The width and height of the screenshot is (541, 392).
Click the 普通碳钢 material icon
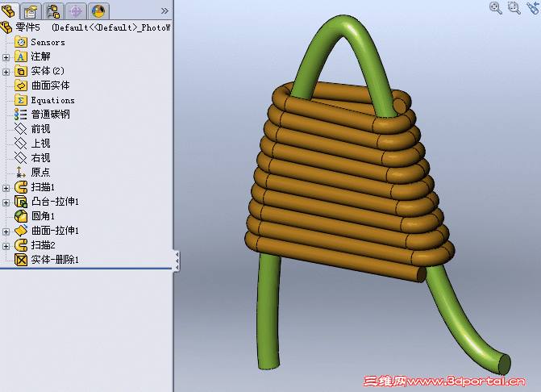(21, 115)
